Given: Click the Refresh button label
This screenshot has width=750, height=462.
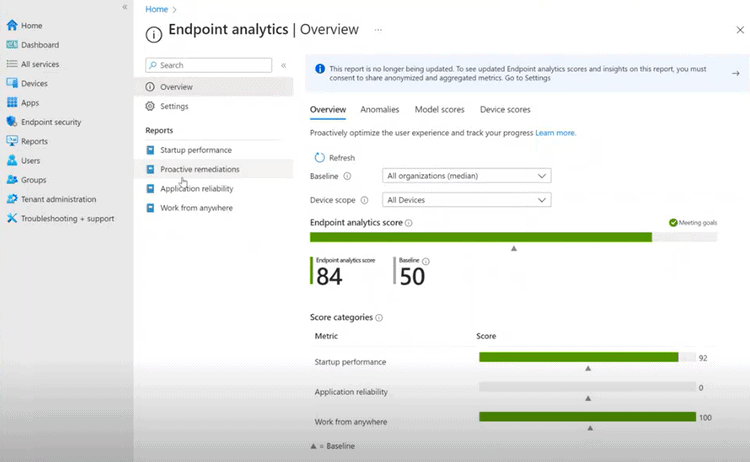Looking at the screenshot, I should [342, 157].
